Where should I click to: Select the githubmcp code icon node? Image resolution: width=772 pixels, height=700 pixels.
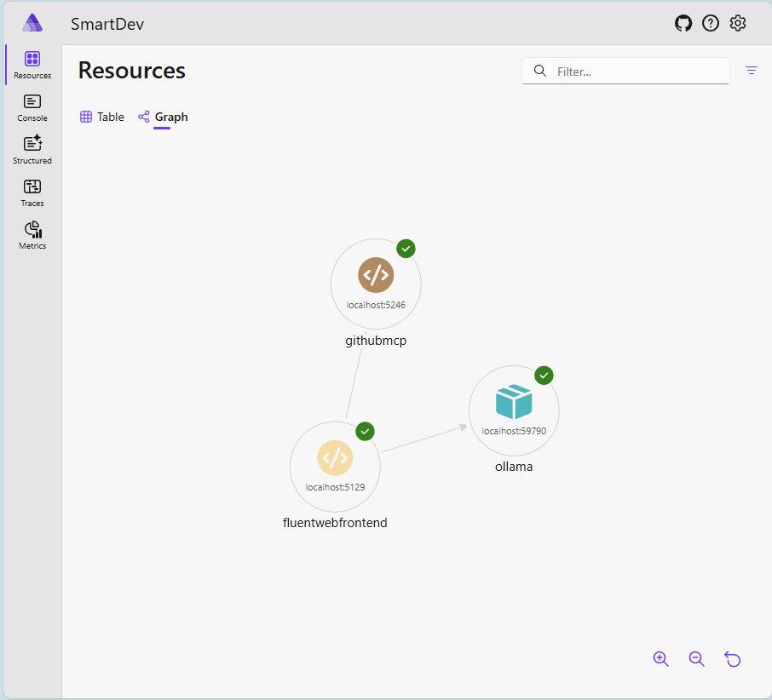(376, 275)
